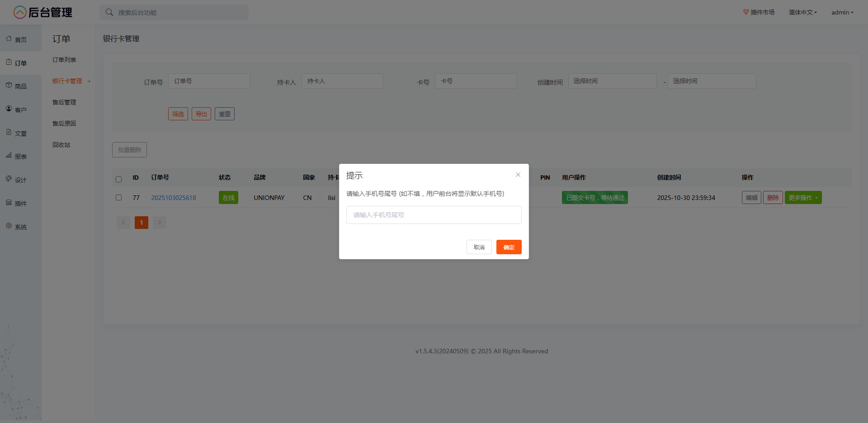Open the System (系统) gear icon
The width and height of the screenshot is (868, 423).
point(9,226)
